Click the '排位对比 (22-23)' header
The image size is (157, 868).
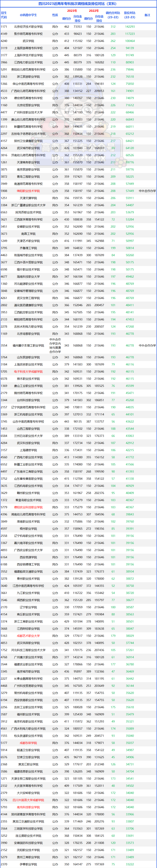coord(130,15)
